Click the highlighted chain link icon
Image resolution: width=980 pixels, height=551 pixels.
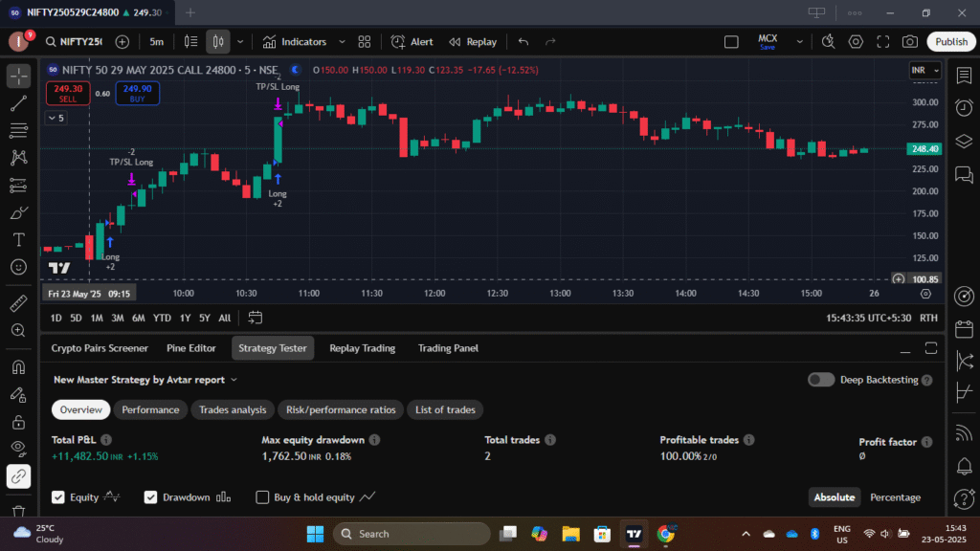pos(19,476)
